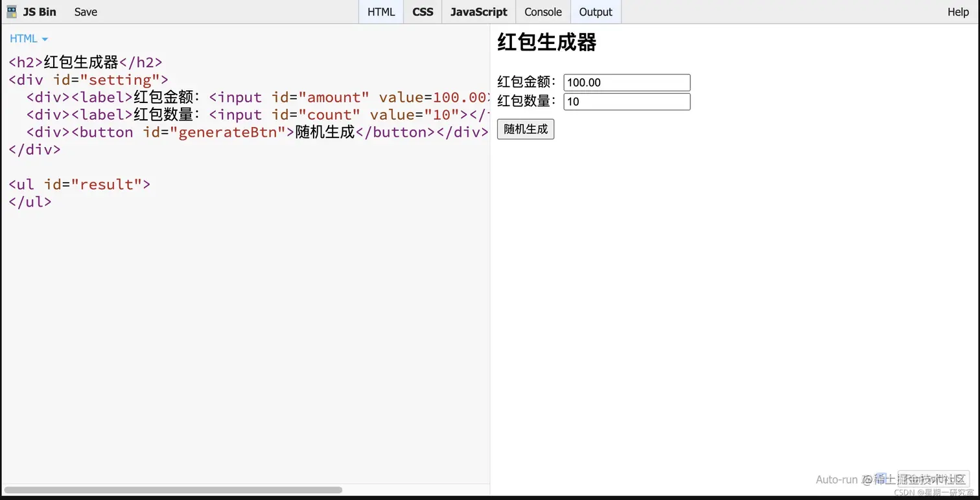Image resolution: width=980 pixels, height=500 pixels.
Task: Hide the Output panel
Action: click(x=594, y=12)
